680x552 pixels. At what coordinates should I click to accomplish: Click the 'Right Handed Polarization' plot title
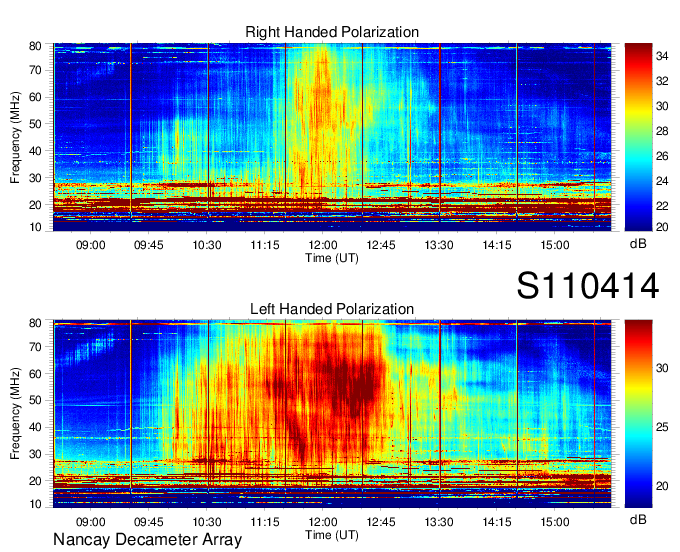pos(332,32)
